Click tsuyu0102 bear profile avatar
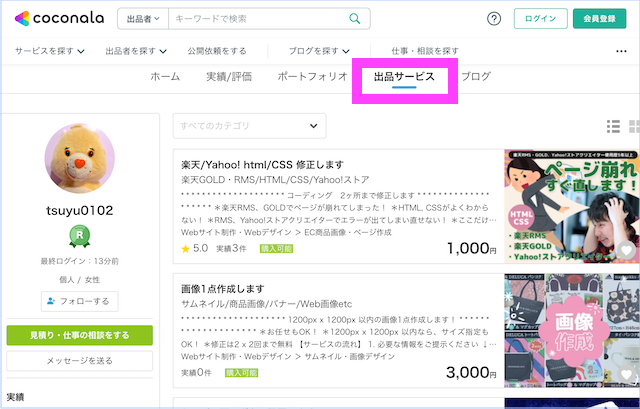Viewport: 640px width, 409px height. click(80, 158)
